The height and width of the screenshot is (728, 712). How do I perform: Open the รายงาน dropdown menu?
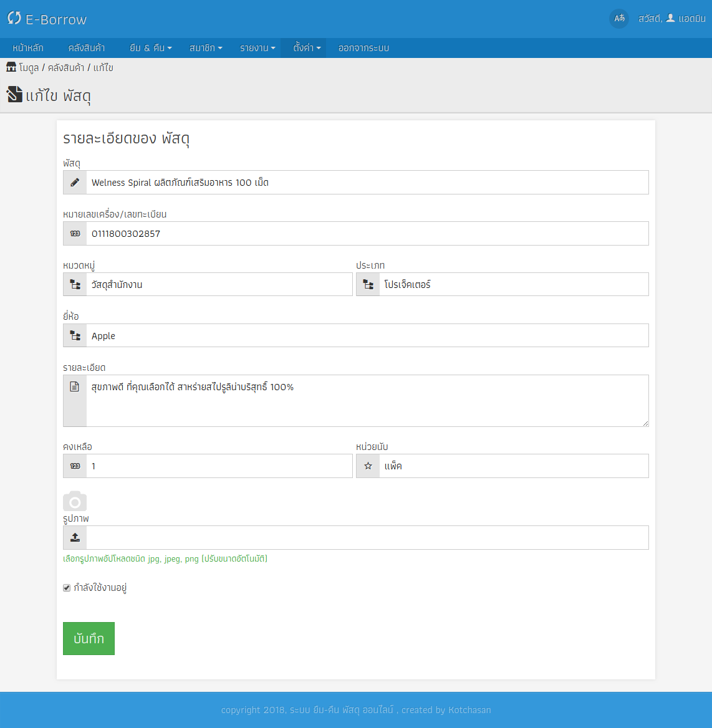pos(257,48)
